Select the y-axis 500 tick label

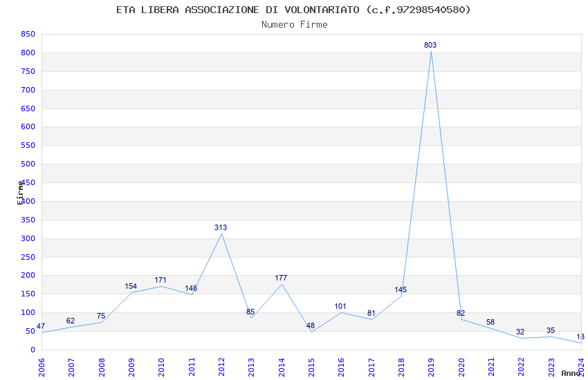[28, 164]
